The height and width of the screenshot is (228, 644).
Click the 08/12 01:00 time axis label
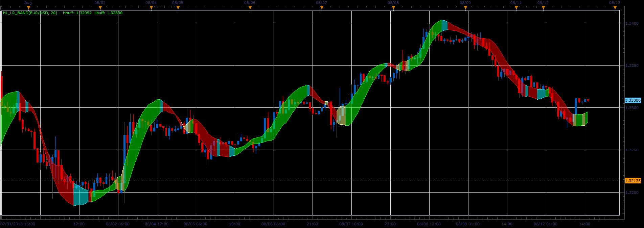click(x=546, y=224)
